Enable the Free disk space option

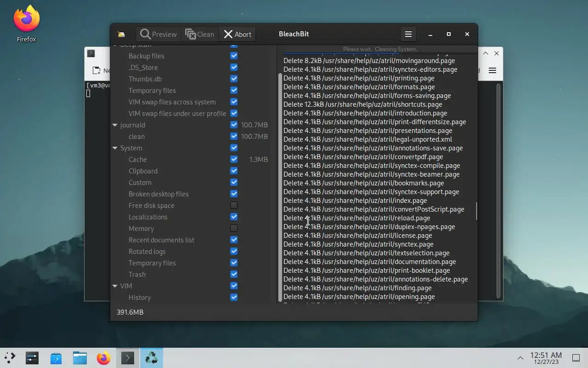(x=234, y=205)
